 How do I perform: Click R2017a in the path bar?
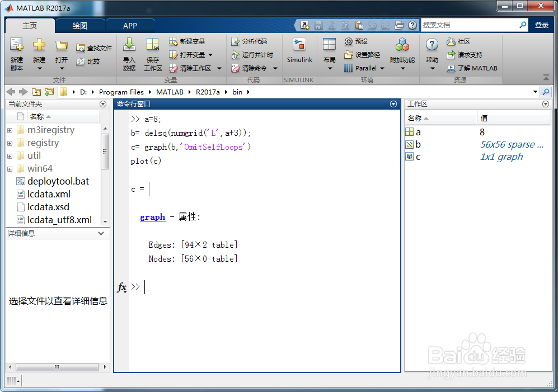(208, 92)
